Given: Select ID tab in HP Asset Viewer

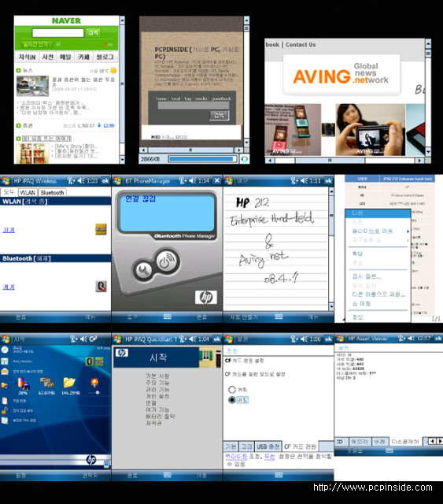Looking at the screenshot, I should (x=341, y=442).
